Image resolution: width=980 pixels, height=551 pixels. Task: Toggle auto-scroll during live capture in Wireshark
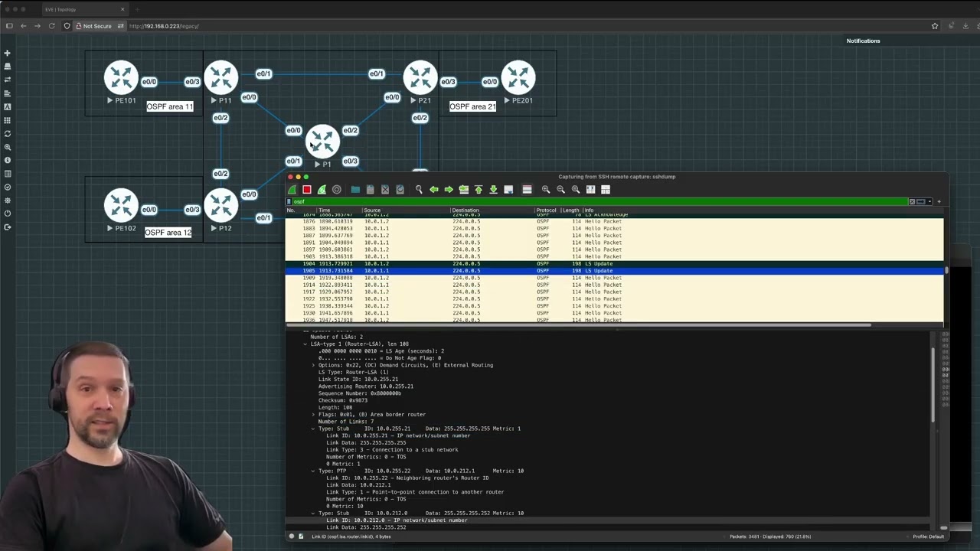[508, 190]
